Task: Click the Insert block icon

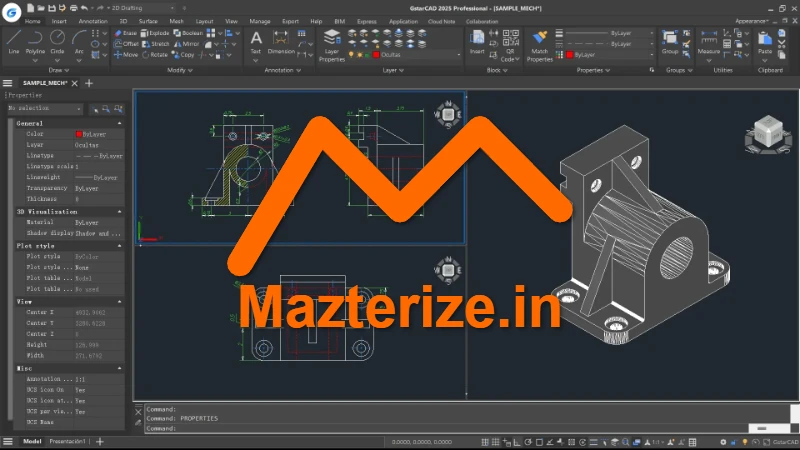Action: click(x=477, y=42)
